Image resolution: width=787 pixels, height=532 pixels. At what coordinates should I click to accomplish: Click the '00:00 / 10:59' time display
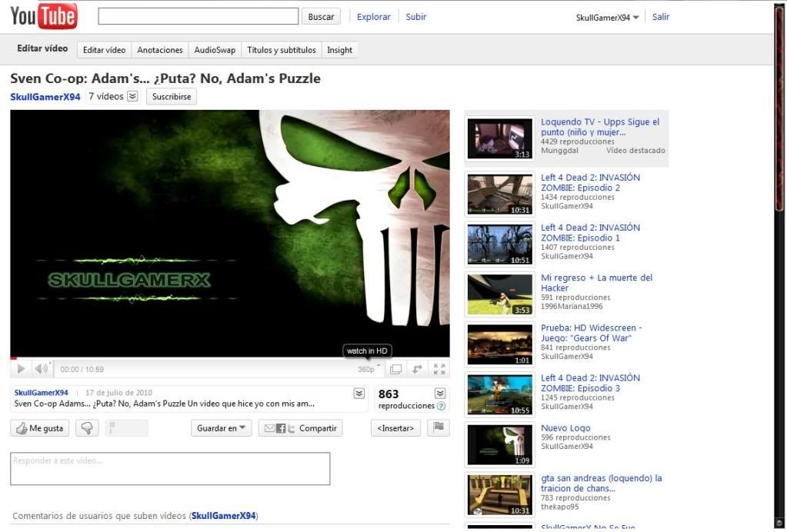[x=82, y=370]
